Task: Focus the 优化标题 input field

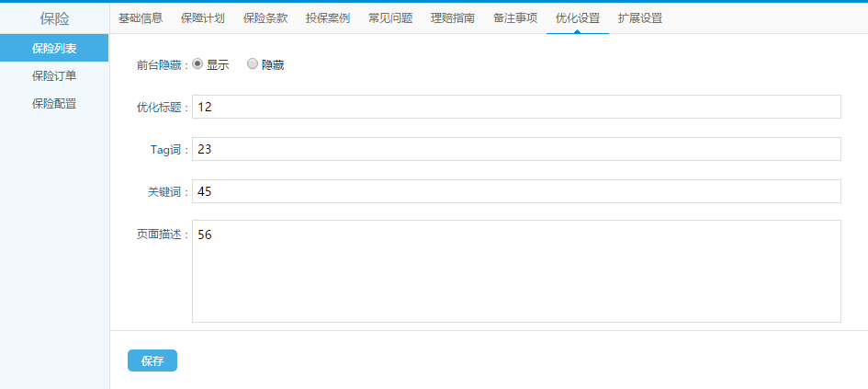Action: point(516,107)
